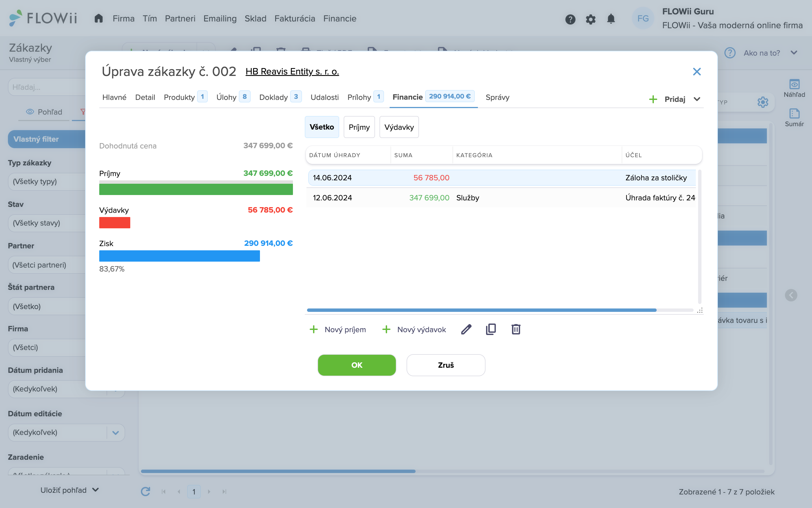This screenshot has height=508, width=812.
Task: Collapse the right side panel arrow
Action: 791,295
